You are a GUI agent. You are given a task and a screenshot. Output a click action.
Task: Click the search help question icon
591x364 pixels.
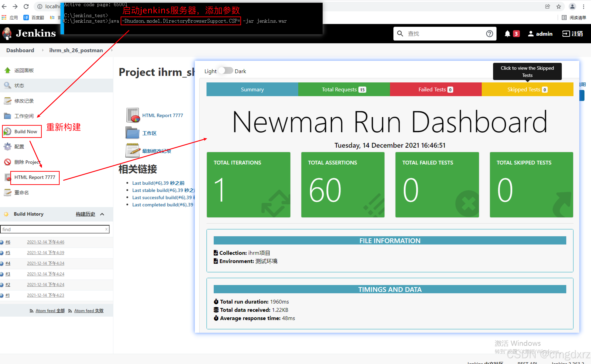coord(490,34)
